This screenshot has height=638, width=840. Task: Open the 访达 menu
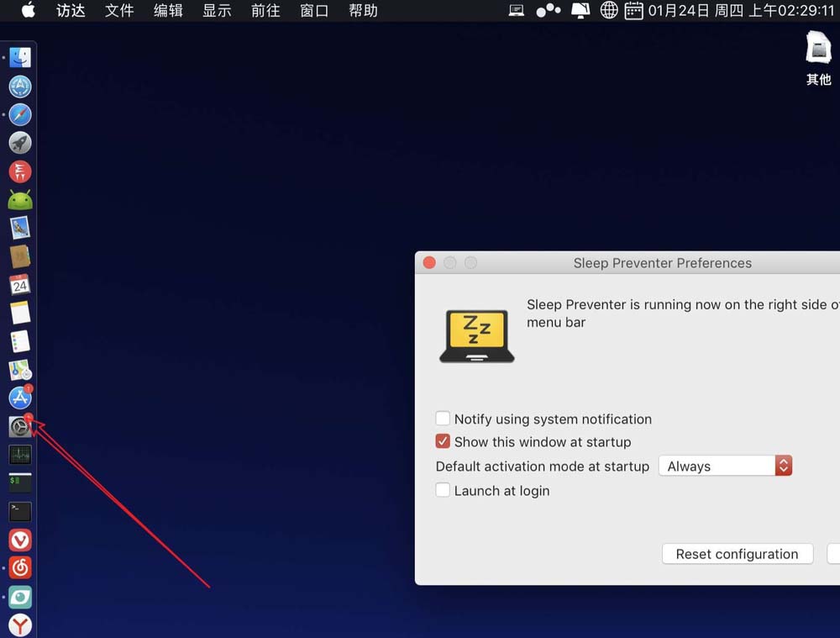(x=71, y=10)
